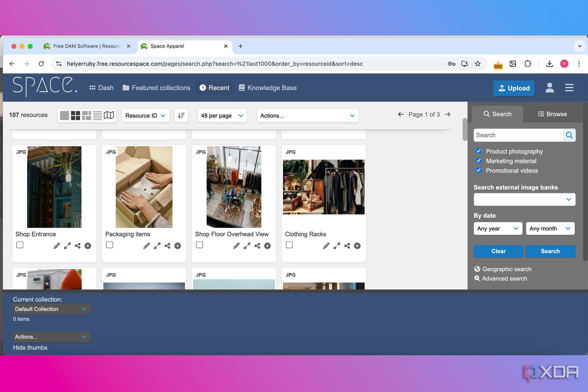
Task: Open the hamburger menu in header
Action: [569, 88]
